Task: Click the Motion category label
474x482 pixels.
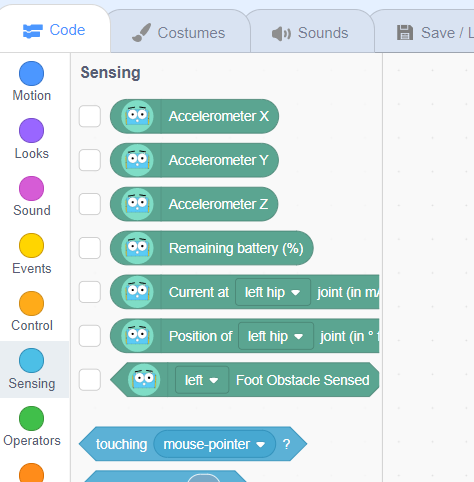Action: (x=32, y=96)
